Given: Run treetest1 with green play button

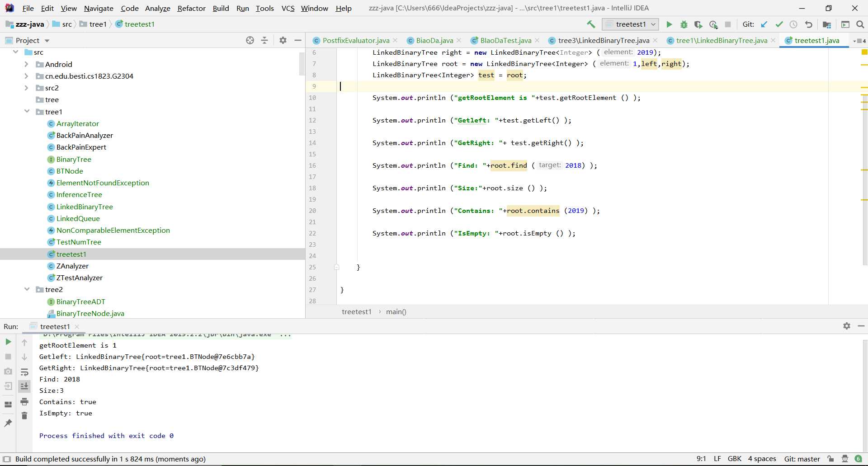Looking at the screenshot, I should tap(669, 24).
